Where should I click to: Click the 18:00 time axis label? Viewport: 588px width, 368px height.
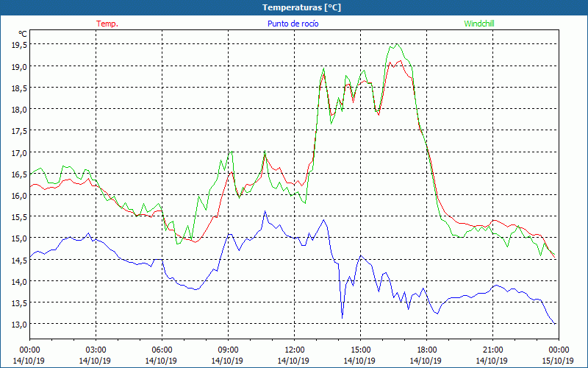[426, 350]
